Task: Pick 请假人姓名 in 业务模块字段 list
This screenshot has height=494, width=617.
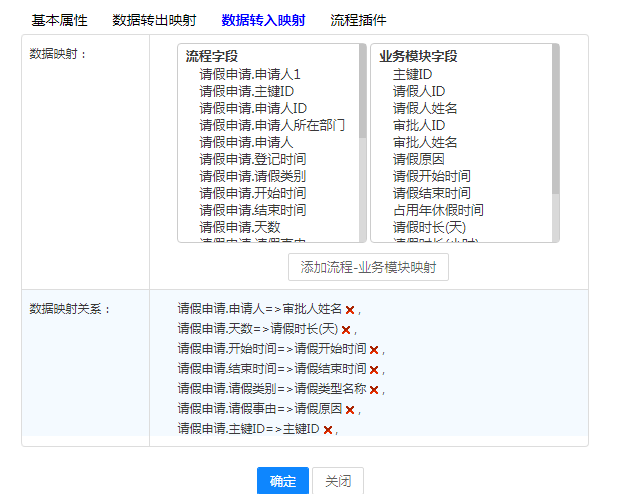Action: pyautogui.click(x=425, y=108)
